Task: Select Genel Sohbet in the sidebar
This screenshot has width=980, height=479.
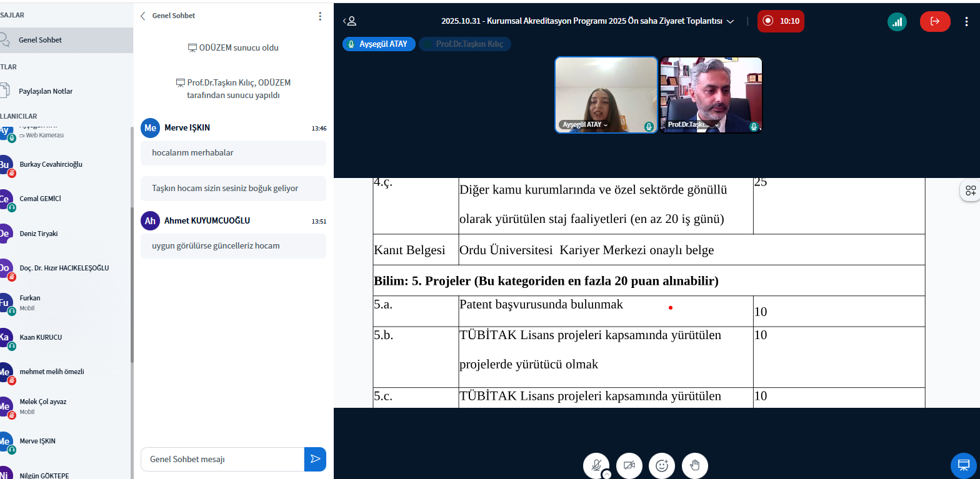Action: 40,40
